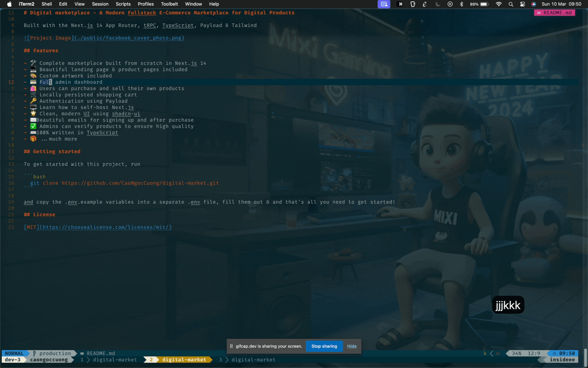Open Control Center
Viewport: 588px width, 368px height.
point(523,4)
